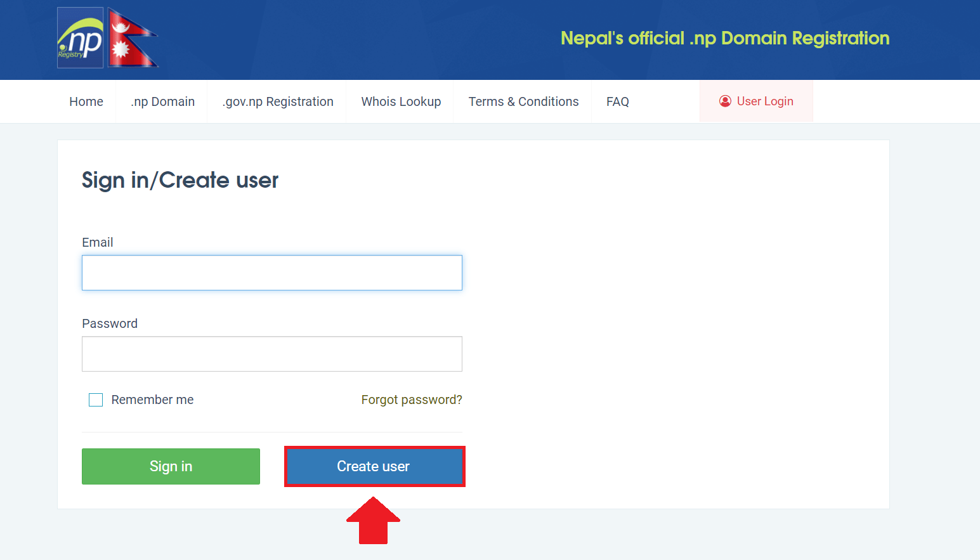Click inside the Password input field
Screen dimensions: 980x560
271,354
